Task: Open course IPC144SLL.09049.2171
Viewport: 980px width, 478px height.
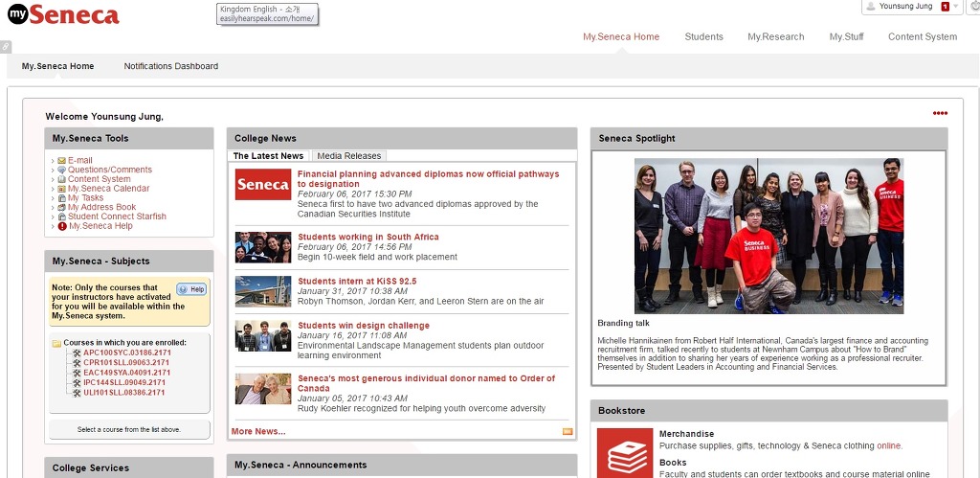Action: pos(124,383)
